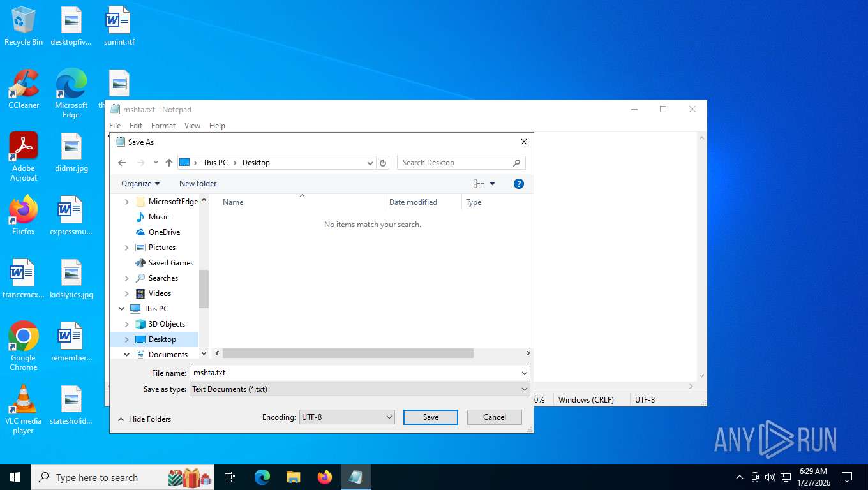The height and width of the screenshot is (490, 868).
Task: Open Notepad File menu
Action: pyautogui.click(x=115, y=126)
